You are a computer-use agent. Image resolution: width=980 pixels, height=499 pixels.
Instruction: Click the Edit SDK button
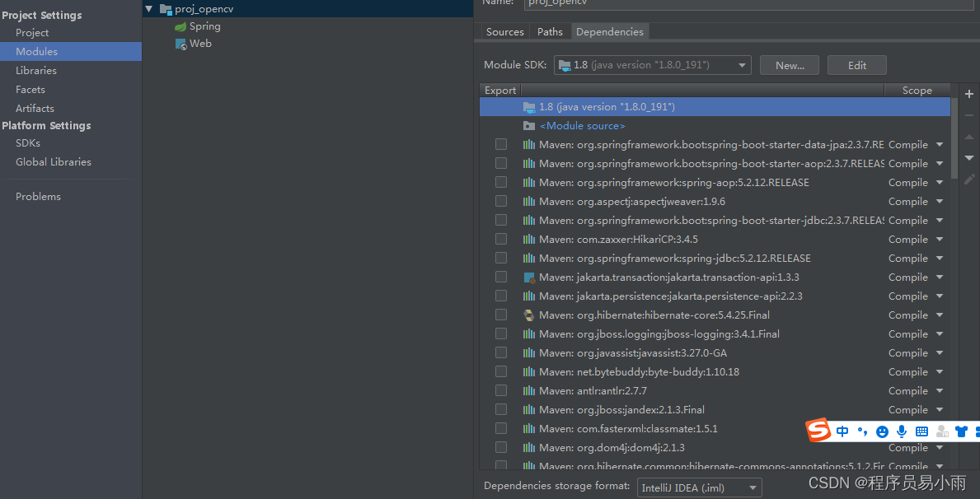point(857,65)
